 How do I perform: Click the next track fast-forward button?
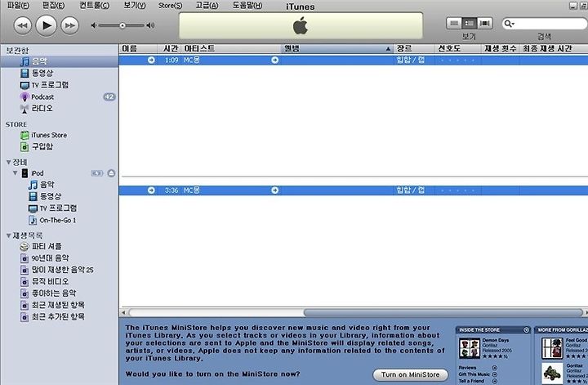tap(69, 26)
